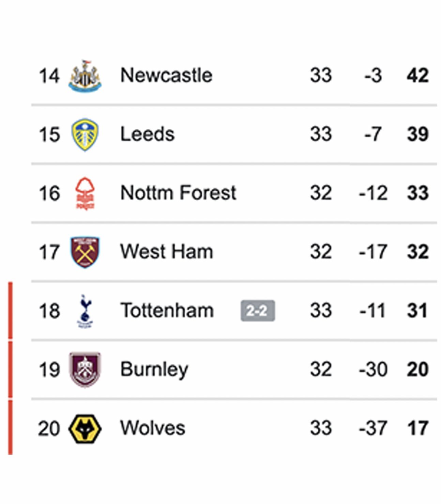Click the Leeds club crest

click(x=85, y=135)
